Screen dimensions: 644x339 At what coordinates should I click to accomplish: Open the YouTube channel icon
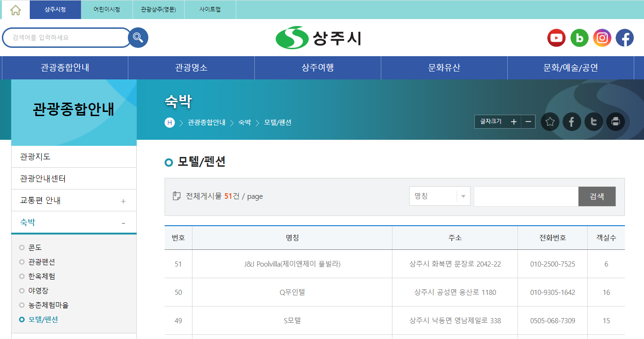556,38
